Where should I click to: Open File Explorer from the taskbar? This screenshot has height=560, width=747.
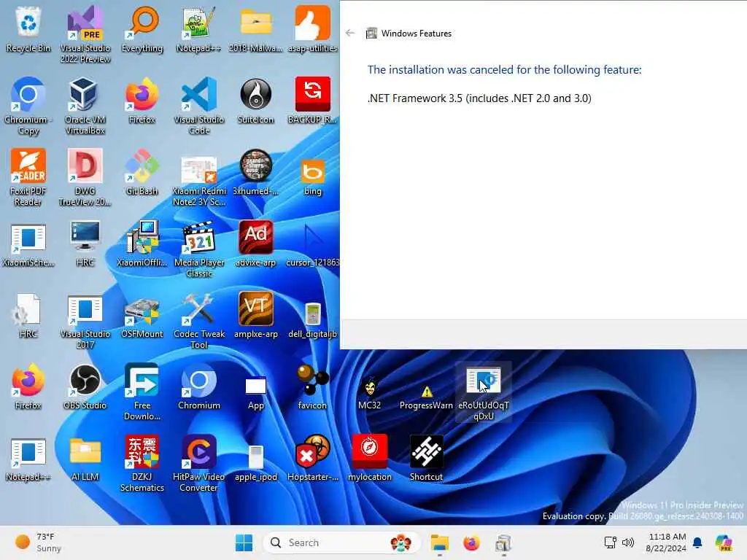(439, 542)
